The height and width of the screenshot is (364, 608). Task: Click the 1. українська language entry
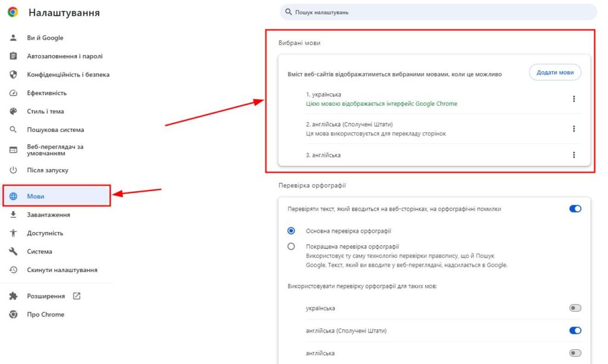coord(324,94)
